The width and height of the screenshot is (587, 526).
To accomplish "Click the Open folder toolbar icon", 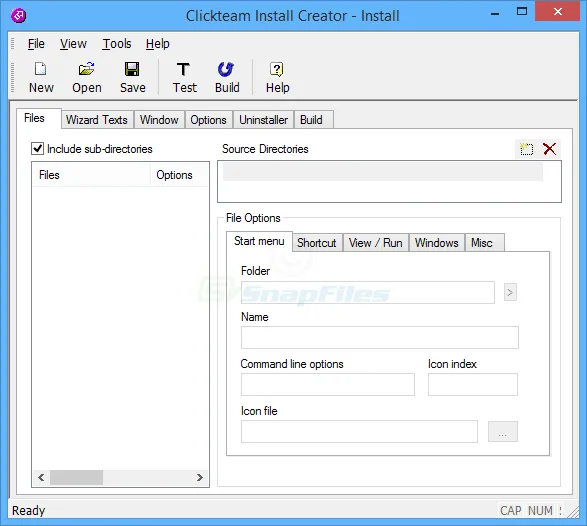I will [86, 69].
